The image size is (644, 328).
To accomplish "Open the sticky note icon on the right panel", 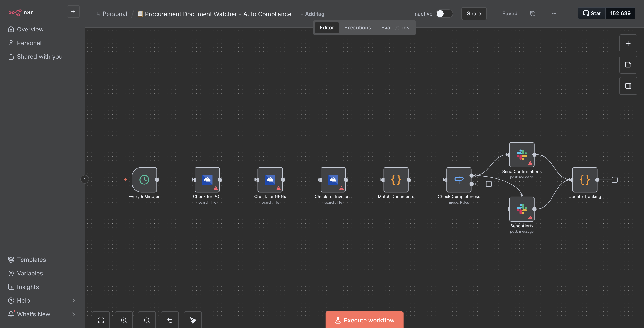I will click(628, 65).
